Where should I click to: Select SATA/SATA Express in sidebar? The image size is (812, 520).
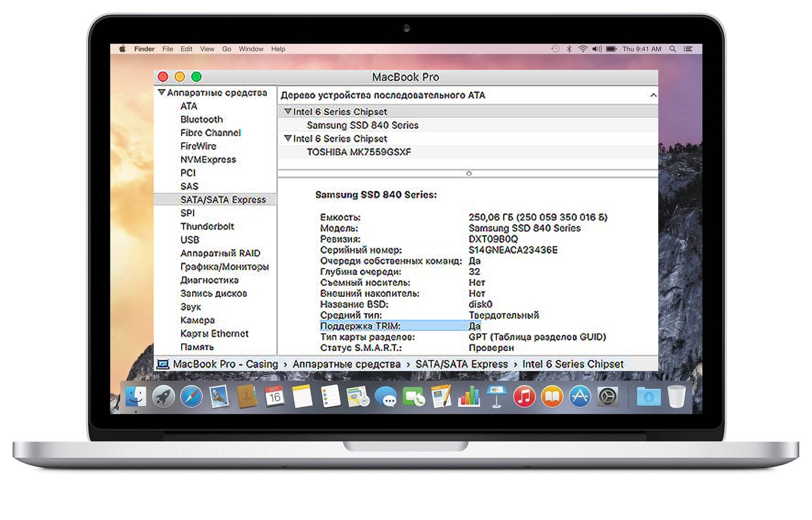click(x=215, y=200)
